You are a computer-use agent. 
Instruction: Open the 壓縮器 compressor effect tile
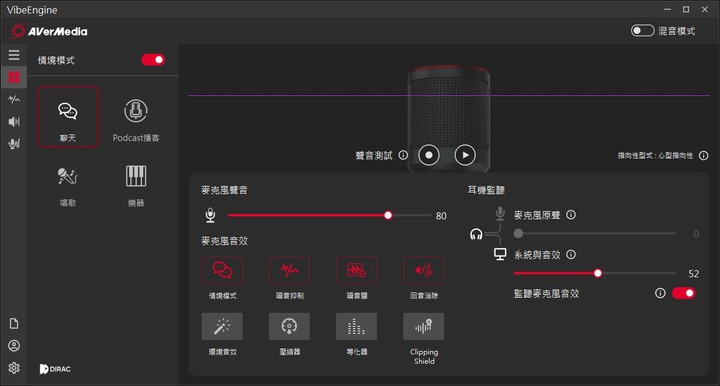click(x=289, y=326)
